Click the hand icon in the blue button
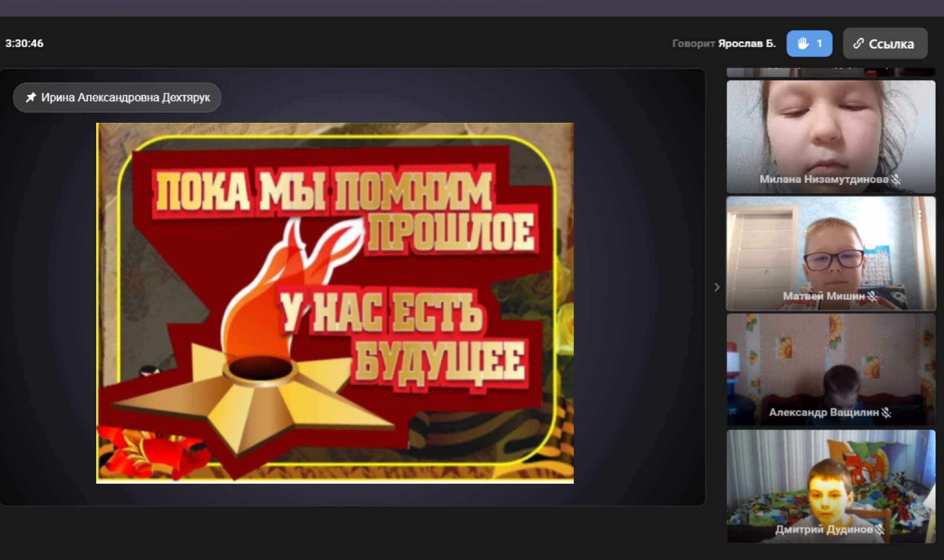 pos(803,44)
